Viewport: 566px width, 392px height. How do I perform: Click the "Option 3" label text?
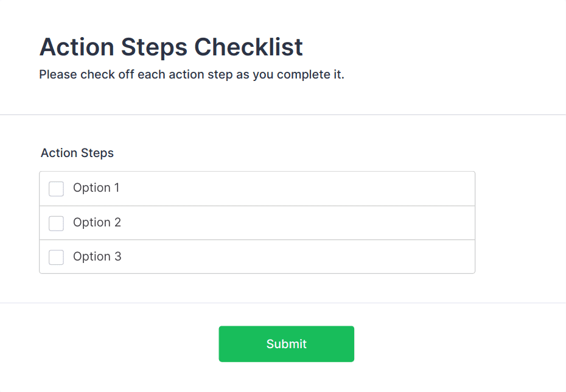97,256
